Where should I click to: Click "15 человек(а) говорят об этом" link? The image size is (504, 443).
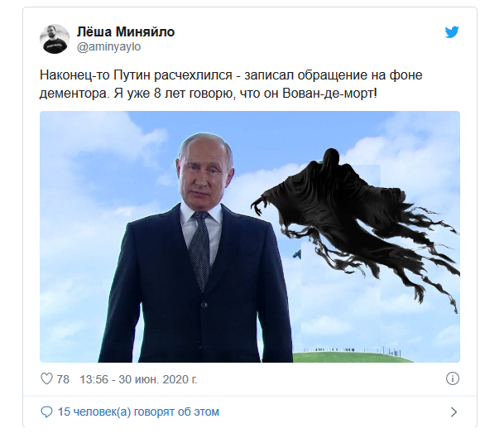[x=138, y=412]
